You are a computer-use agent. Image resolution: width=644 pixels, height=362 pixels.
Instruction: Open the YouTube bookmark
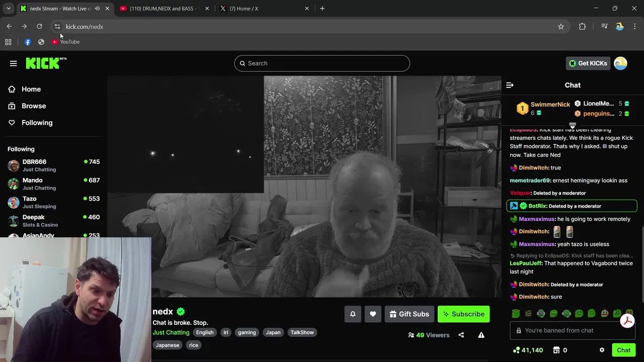(65, 42)
